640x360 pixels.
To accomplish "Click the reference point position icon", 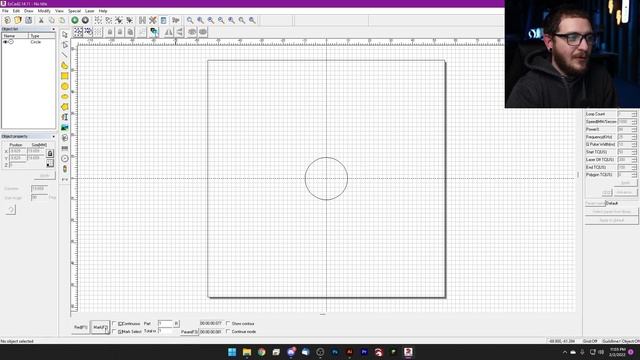I will [x=50, y=164].
